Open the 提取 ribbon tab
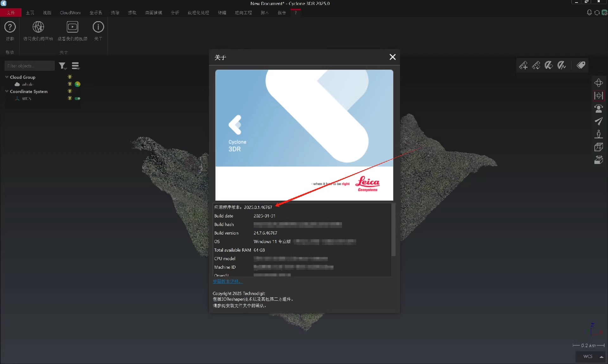 132,13
